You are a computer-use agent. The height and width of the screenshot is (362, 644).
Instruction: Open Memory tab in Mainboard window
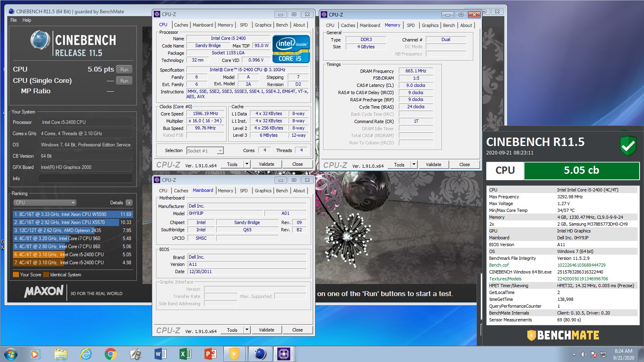pos(225,191)
